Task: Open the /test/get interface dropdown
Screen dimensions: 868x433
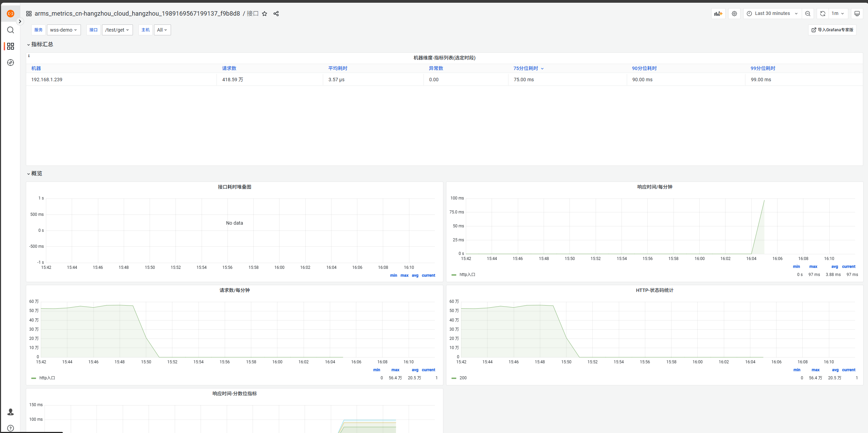Action: point(117,30)
